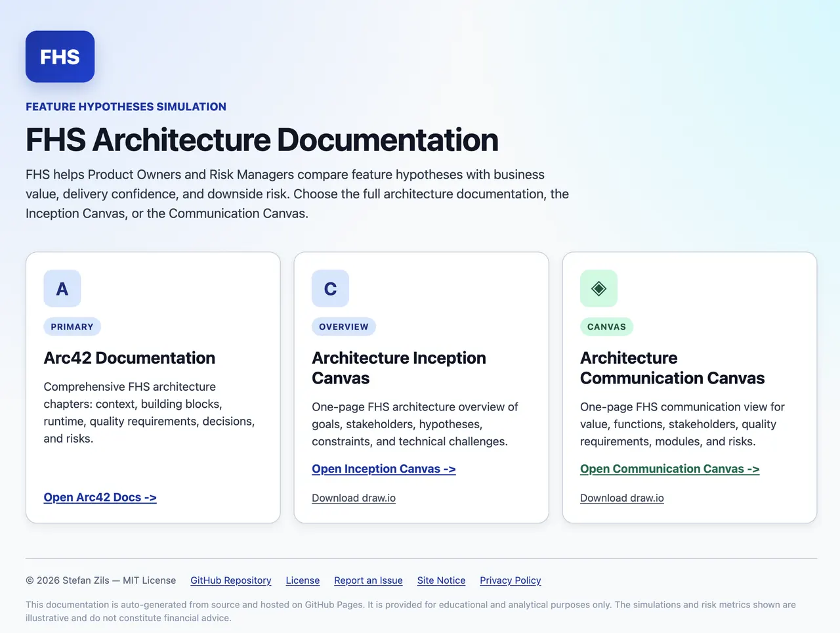This screenshot has width=840, height=633.
Task: Click the PRIMARY badge label
Action: pos(72,326)
